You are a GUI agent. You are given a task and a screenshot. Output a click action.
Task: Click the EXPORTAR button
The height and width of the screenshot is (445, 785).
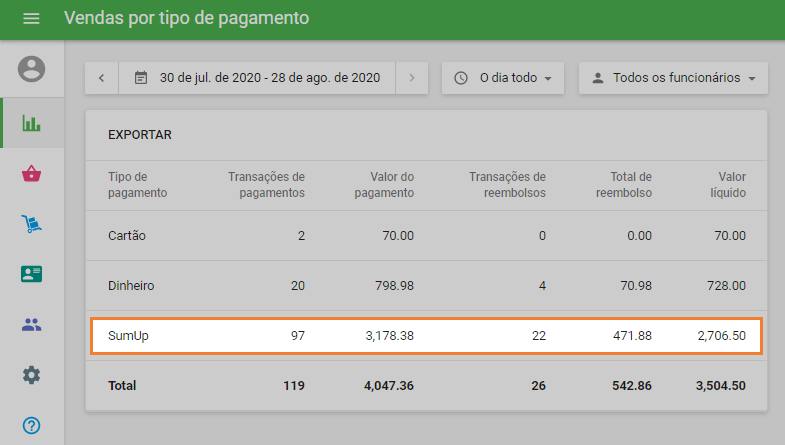(x=140, y=134)
